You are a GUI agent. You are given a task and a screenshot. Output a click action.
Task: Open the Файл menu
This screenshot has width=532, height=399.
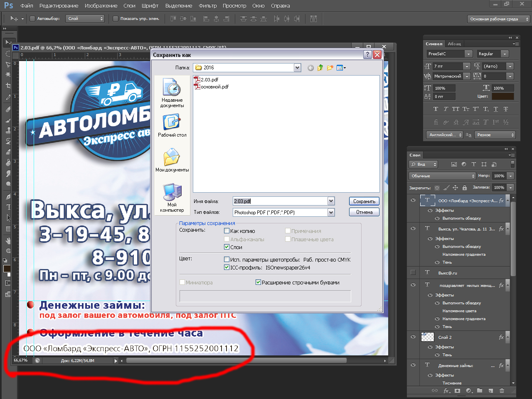pos(27,6)
